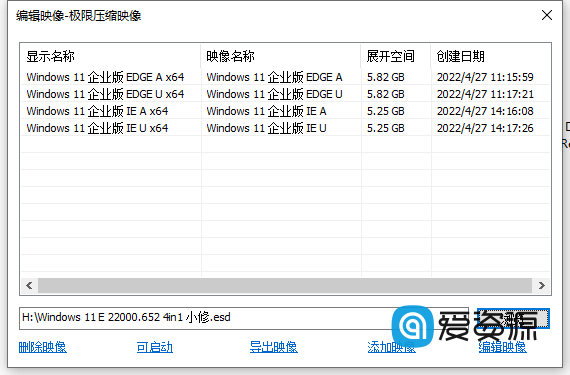Click the 编辑映像 link
Viewport: 570px width, 375px height.
tap(502, 347)
